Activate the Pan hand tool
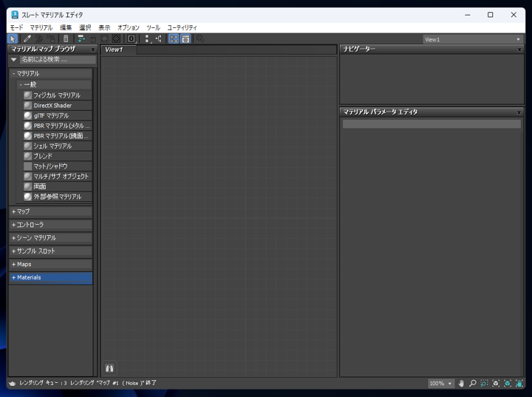 point(461,384)
